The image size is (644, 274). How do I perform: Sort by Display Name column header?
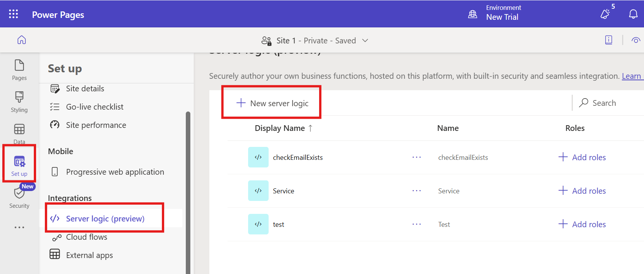[x=280, y=128]
